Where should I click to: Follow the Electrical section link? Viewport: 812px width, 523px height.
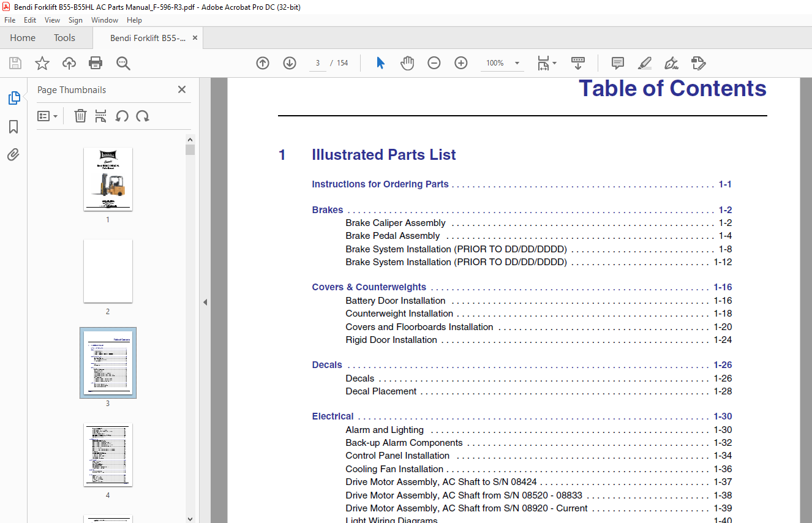click(333, 416)
